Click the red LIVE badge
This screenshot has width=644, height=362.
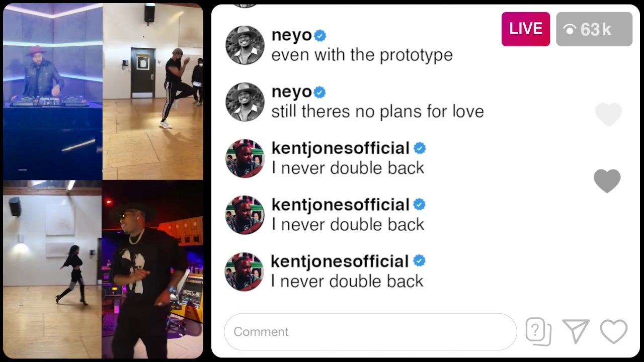(526, 29)
